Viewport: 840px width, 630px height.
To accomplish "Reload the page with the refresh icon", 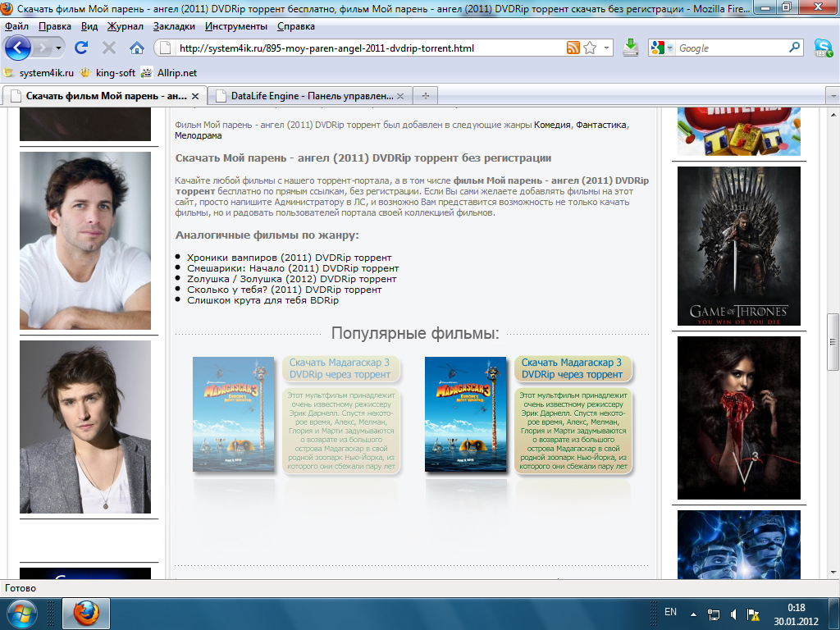I will pos(81,48).
